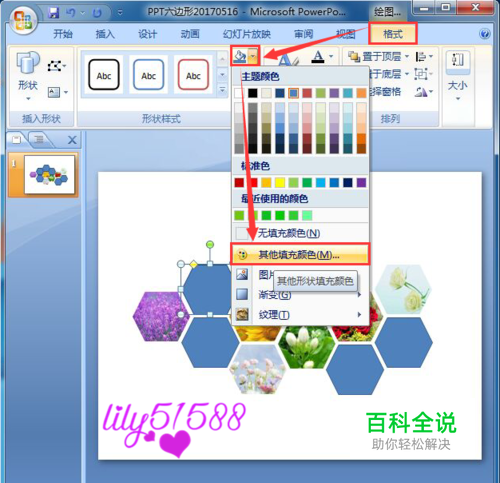The image size is (500, 483).
Task: Open the 大小 size group
Action: (458, 75)
